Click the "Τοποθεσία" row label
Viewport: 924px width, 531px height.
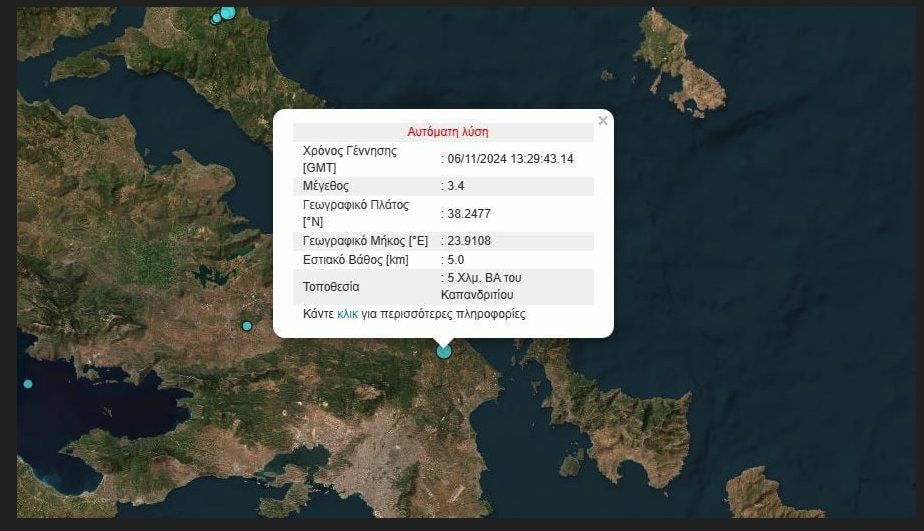click(x=332, y=287)
